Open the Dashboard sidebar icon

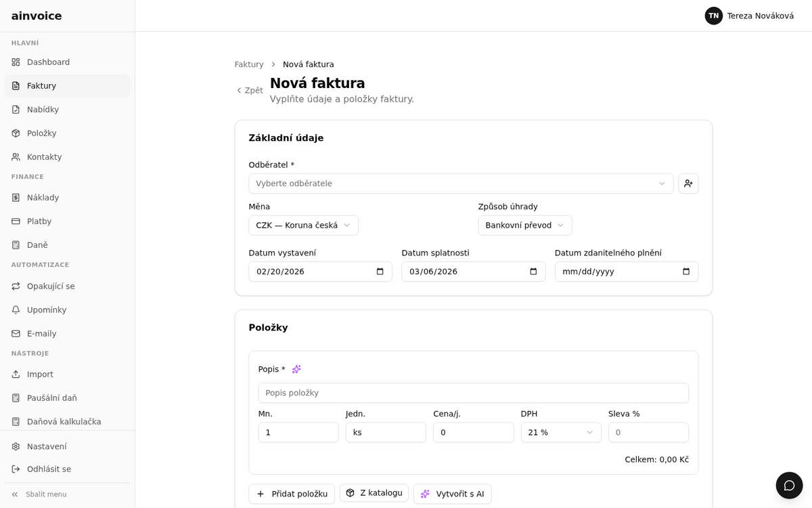(x=16, y=62)
